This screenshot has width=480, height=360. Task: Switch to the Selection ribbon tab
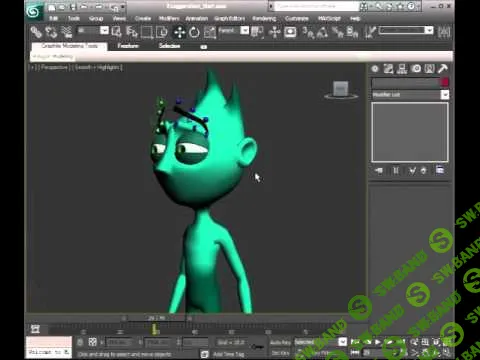click(169, 46)
